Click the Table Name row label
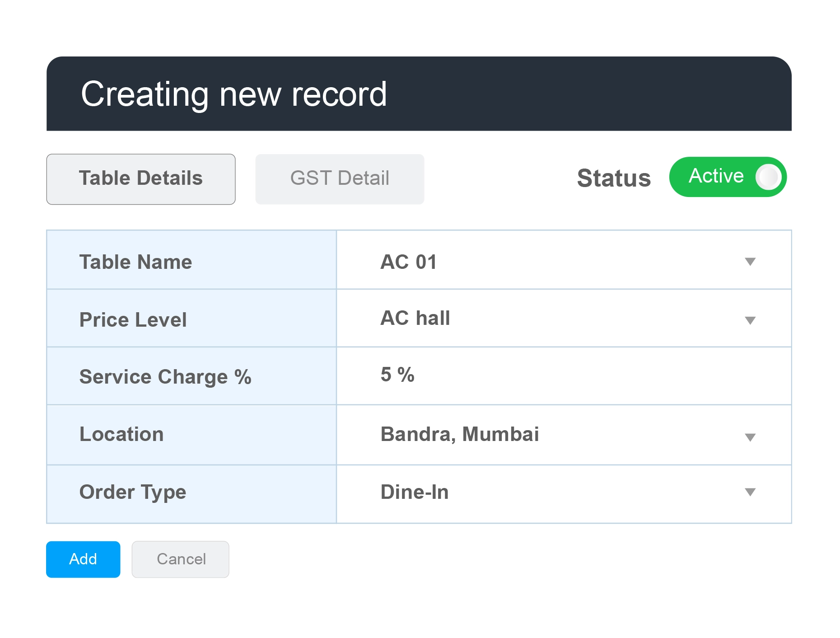The width and height of the screenshot is (840, 638). pyautogui.click(x=135, y=262)
